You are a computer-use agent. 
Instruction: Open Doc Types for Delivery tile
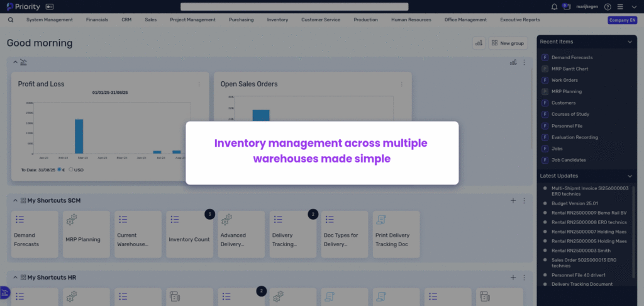point(345,234)
